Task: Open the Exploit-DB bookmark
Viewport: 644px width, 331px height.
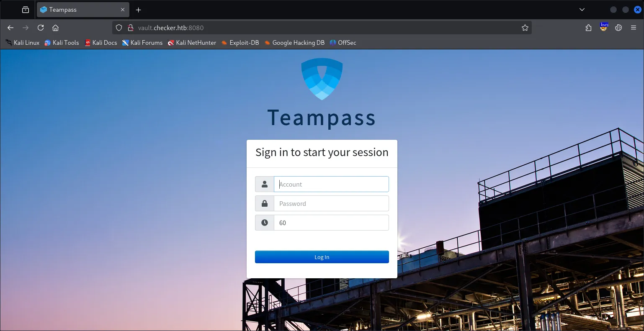Action: pyautogui.click(x=240, y=43)
